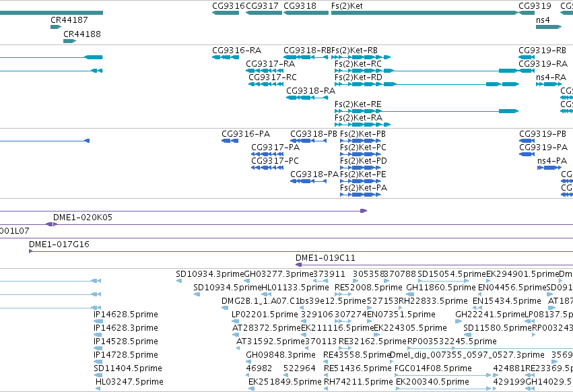Select transcript Fs(2)Ket-RC

[x=426, y=71]
